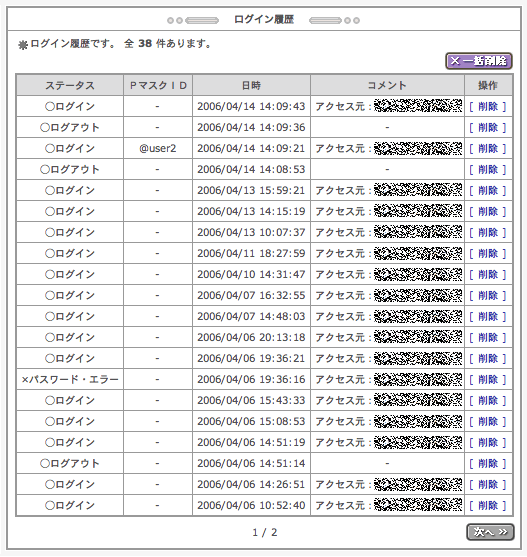The height and width of the screenshot is (557, 527).
Task: Delete the 2006/04/06 10:52:40 login row
Action: coord(488,505)
